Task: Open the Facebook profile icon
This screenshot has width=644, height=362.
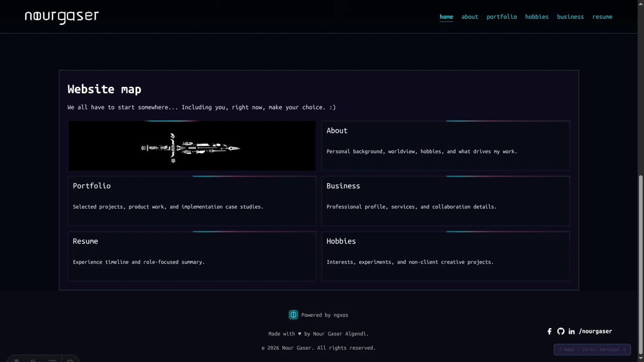Action: tap(549, 331)
